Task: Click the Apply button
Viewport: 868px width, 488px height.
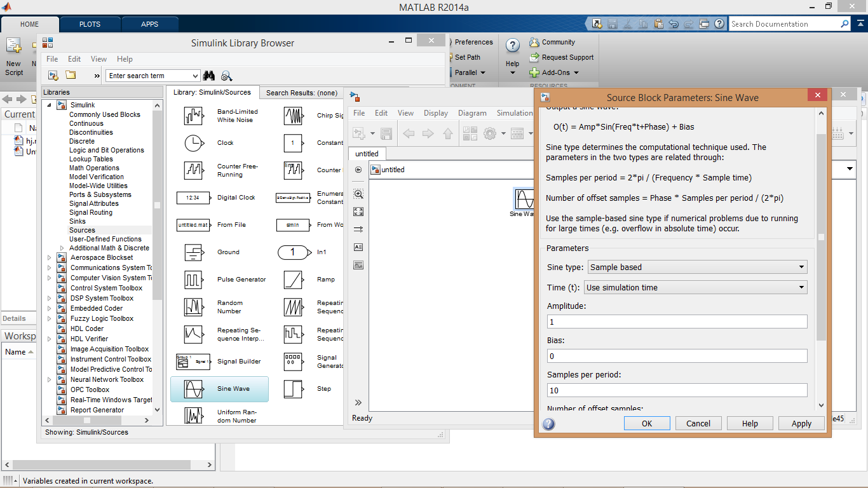Action: click(801, 424)
